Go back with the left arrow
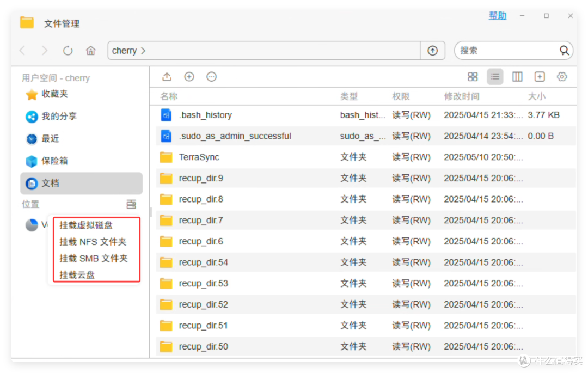Image resolution: width=588 pixels, height=373 pixels. [x=22, y=51]
